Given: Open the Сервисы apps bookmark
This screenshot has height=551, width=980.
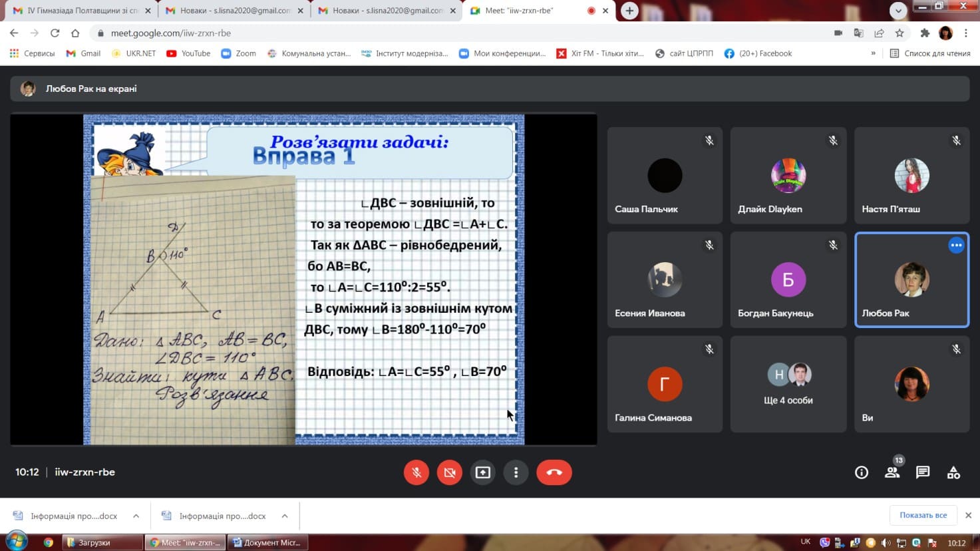Looking at the screenshot, I should (x=32, y=53).
